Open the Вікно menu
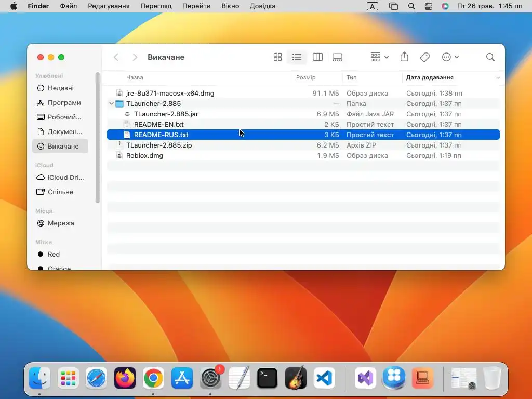The height and width of the screenshot is (399, 532). pyautogui.click(x=230, y=6)
